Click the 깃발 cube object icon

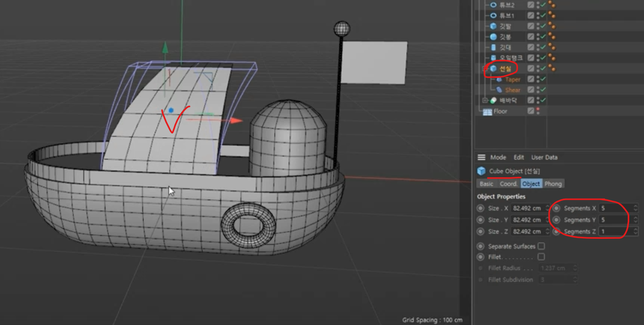click(493, 26)
